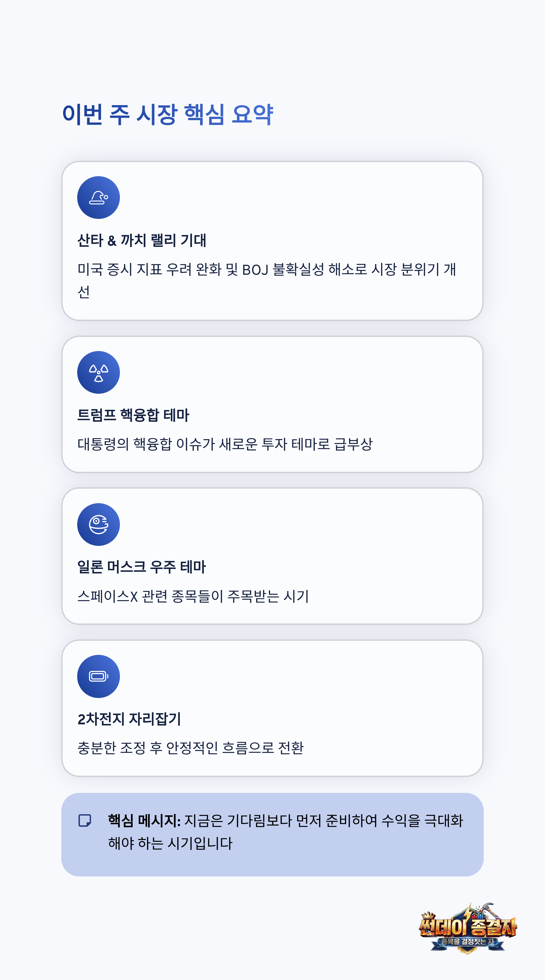Click the sticky note icon beside 핵심 메시지

pyautogui.click(x=84, y=821)
